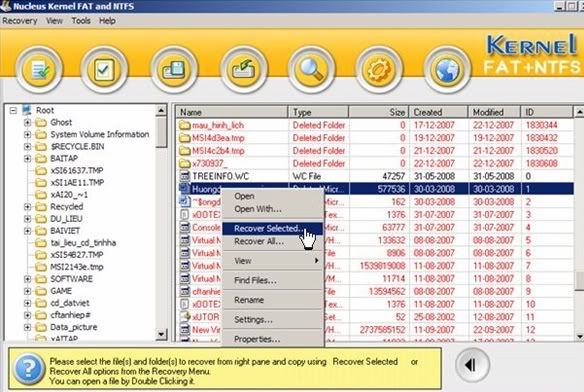The width and height of the screenshot is (584, 392).
Task: Click folder tree scrollbar up arrow
Action: pos(161,110)
